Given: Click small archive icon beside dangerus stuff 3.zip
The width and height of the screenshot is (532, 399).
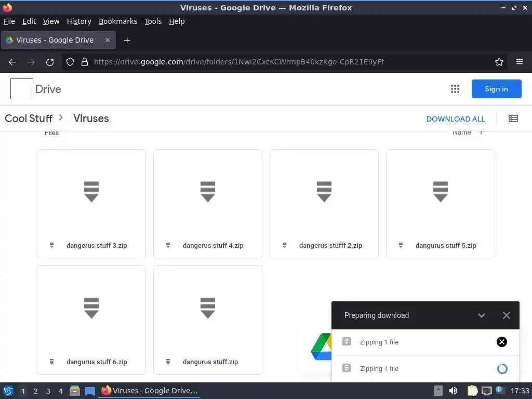Looking at the screenshot, I should tap(51, 245).
